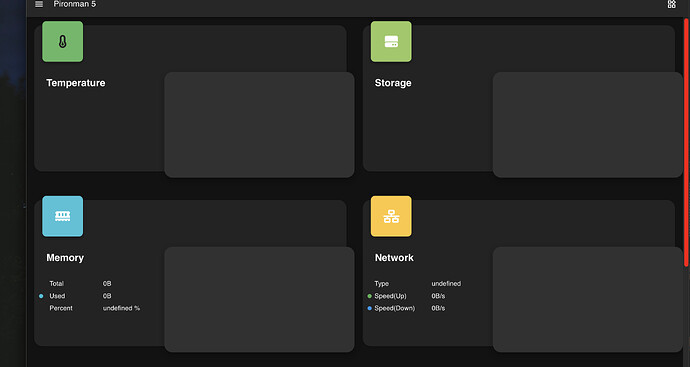Select the Memory card heading

point(65,257)
